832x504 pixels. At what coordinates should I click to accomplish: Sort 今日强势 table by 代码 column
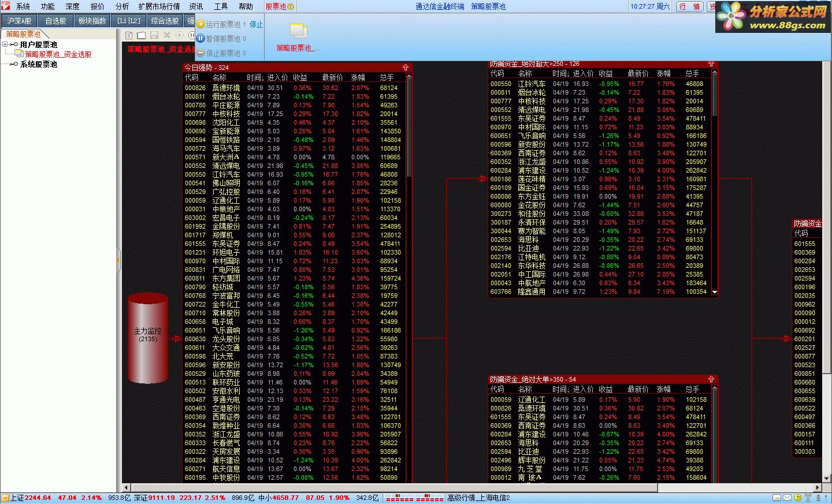192,77
